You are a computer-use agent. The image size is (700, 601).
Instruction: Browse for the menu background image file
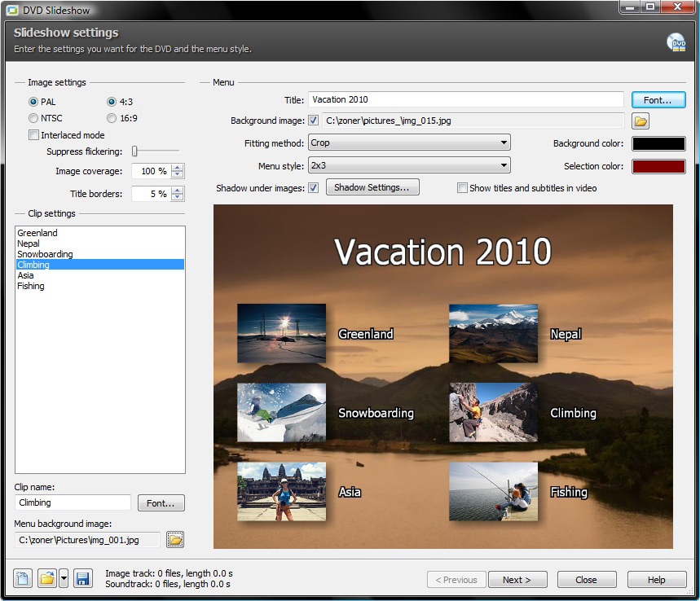pyautogui.click(x=175, y=539)
